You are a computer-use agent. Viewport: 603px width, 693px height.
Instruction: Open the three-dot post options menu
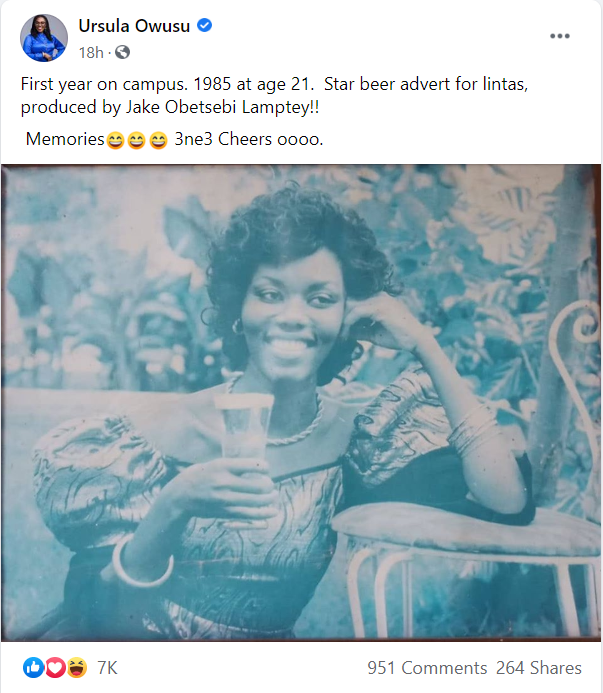pyautogui.click(x=560, y=36)
